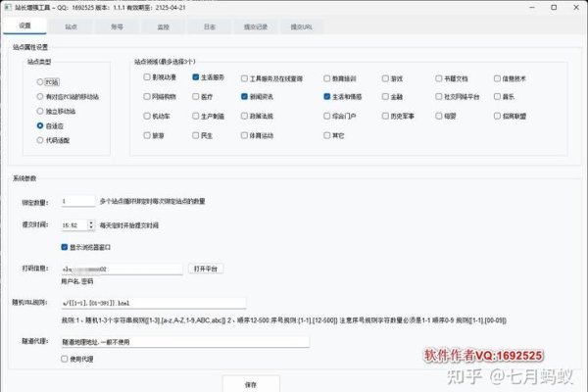Image resolution: width=588 pixels, height=392 pixels.
Task: Choose 有对应PC站的移动站 radio option
Action: click(x=40, y=96)
